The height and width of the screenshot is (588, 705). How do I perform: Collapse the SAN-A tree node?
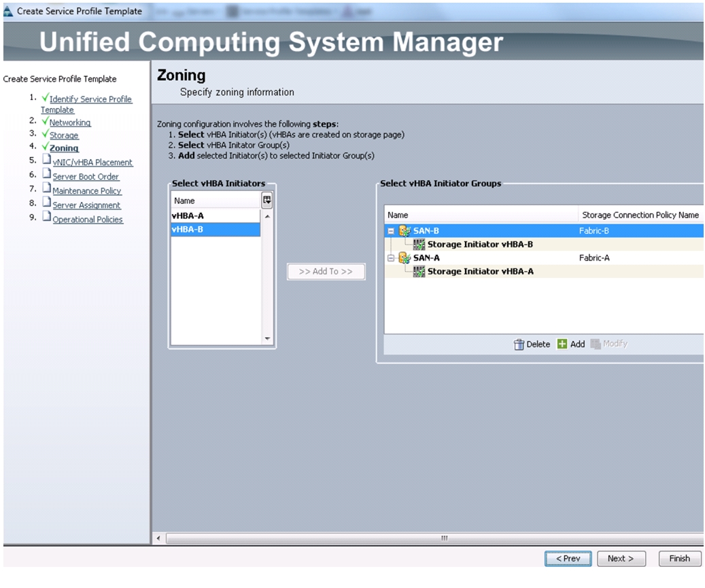(391, 258)
